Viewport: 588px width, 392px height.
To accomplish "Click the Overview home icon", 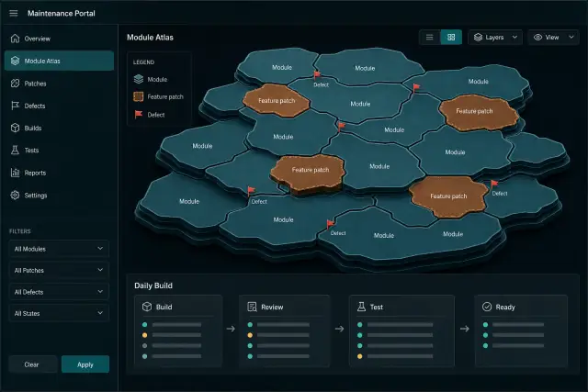I will 15,39.
